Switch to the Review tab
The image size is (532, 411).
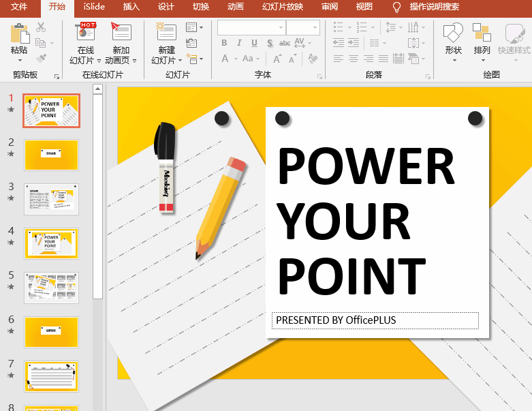pyautogui.click(x=330, y=7)
